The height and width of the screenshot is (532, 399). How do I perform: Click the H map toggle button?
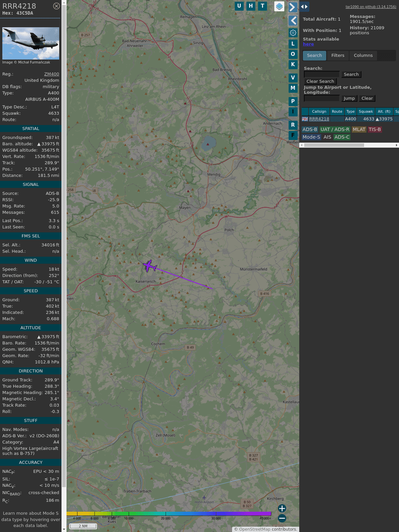(x=251, y=6)
